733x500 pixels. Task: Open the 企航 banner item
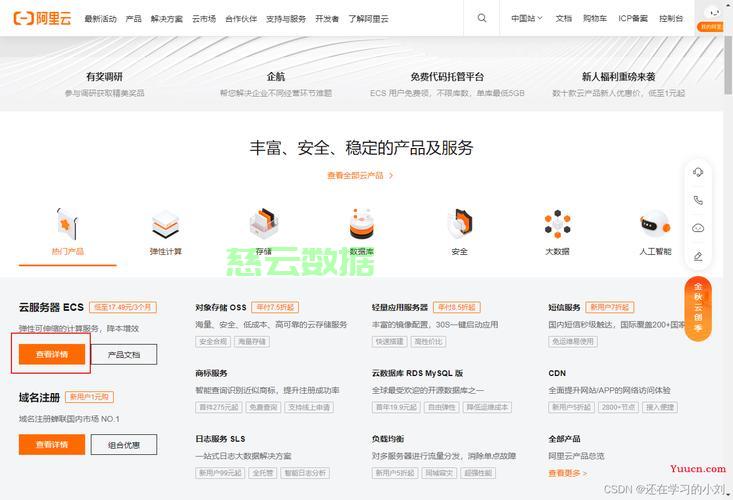(276, 83)
